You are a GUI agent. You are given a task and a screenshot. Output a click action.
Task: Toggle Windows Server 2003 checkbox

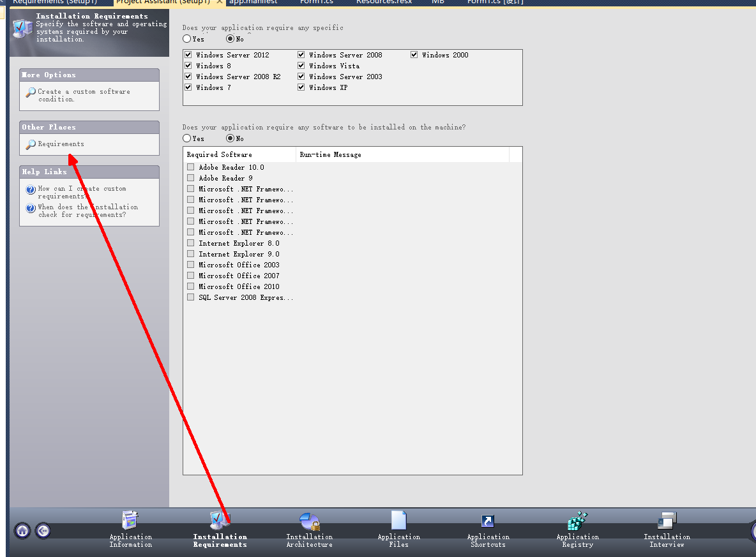click(301, 77)
